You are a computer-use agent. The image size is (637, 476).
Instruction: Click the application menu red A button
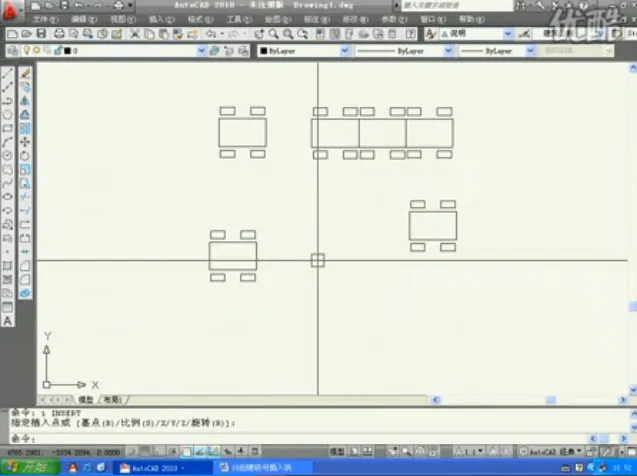click(x=10, y=11)
